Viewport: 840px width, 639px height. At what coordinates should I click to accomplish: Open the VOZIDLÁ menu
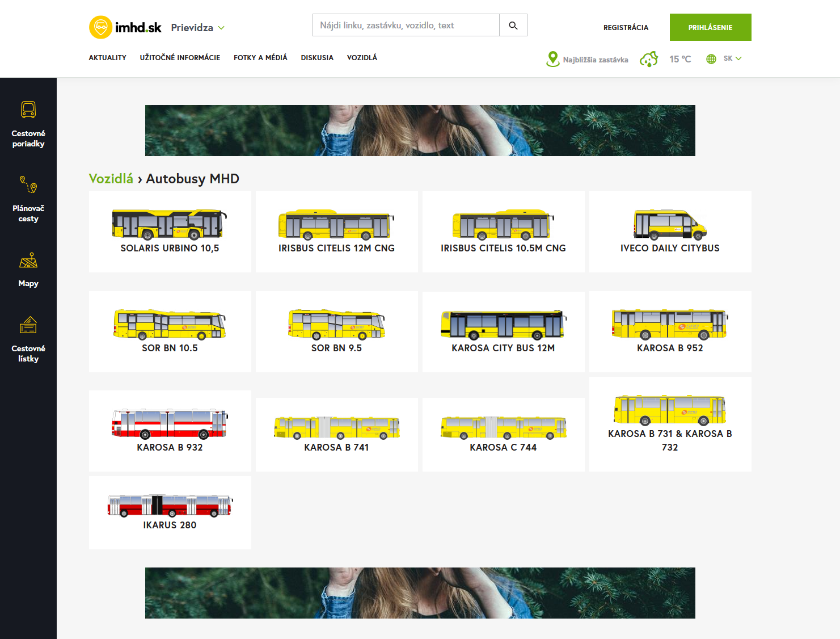pos(362,58)
